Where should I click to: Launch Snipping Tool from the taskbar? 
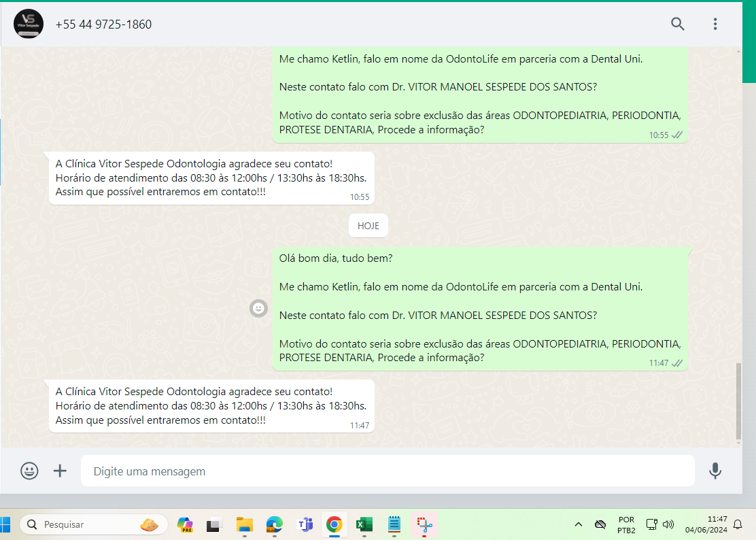click(424, 524)
